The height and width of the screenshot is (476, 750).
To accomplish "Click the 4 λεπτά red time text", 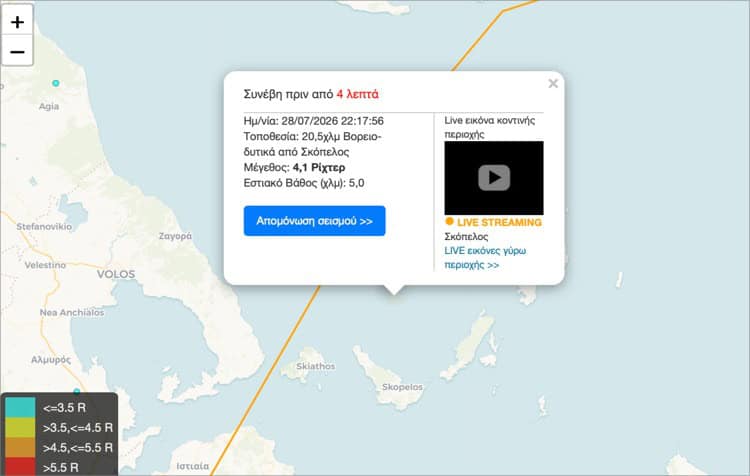I will (x=357, y=94).
